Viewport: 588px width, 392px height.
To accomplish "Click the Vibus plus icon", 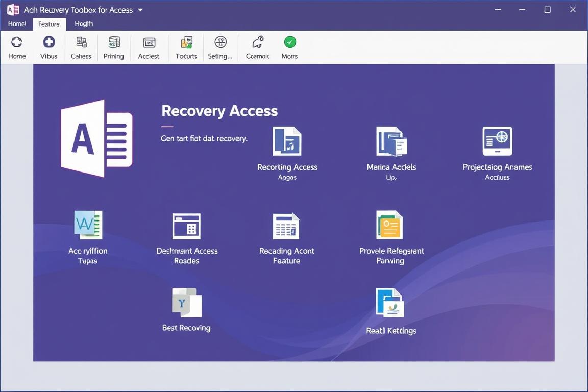I will point(49,42).
